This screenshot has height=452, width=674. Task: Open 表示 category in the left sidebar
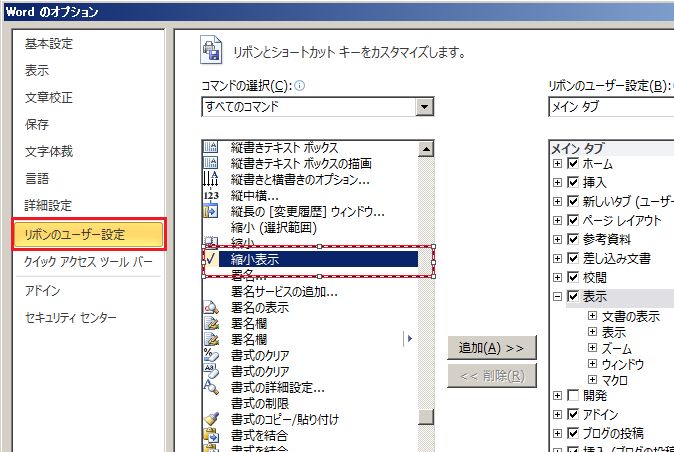pyautogui.click(x=37, y=70)
